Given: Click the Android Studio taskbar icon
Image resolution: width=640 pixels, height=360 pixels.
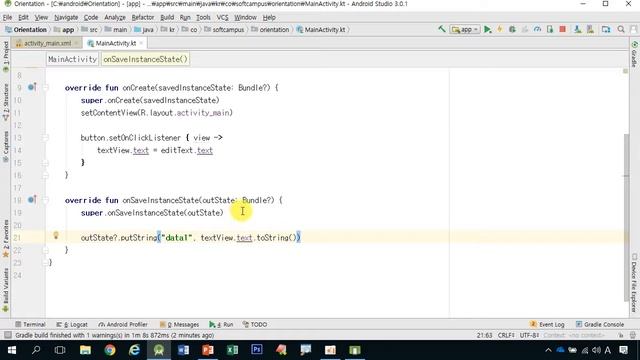Looking at the screenshot, I should click(x=159, y=350).
